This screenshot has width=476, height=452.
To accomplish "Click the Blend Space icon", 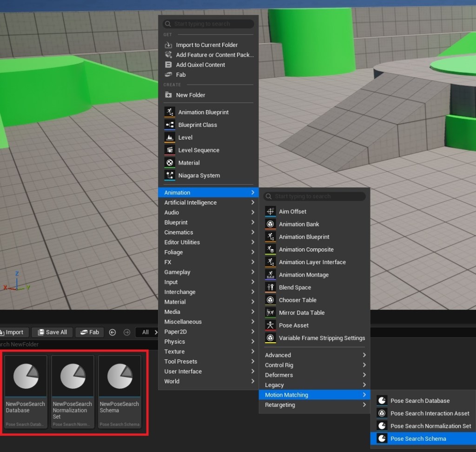I will click(271, 287).
